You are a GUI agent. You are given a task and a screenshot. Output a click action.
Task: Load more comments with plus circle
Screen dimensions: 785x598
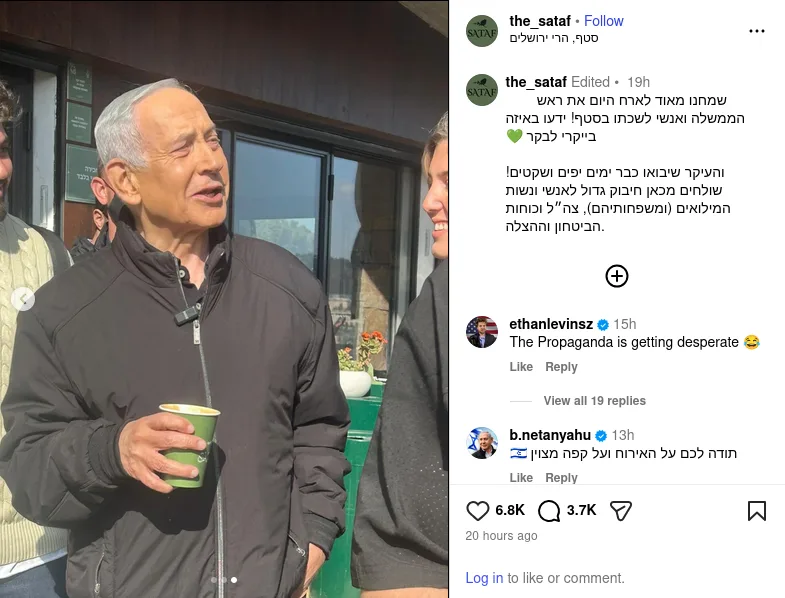[617, 276]
